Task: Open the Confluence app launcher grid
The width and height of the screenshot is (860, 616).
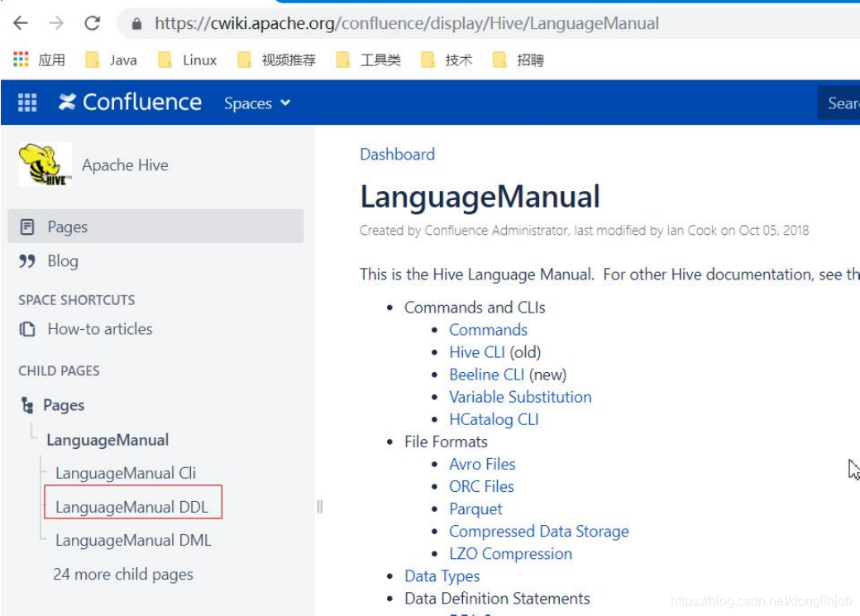Action: click(x=26, y=103)
